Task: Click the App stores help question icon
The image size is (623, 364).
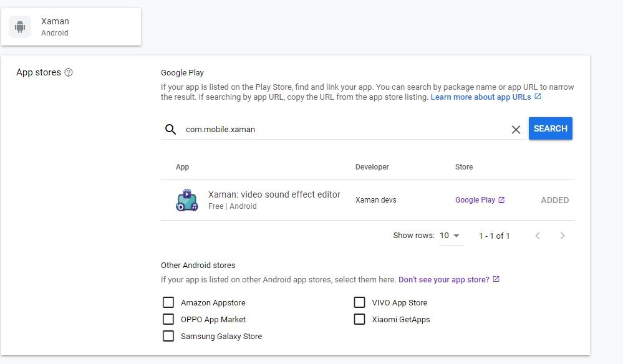Action: [69, 72]
